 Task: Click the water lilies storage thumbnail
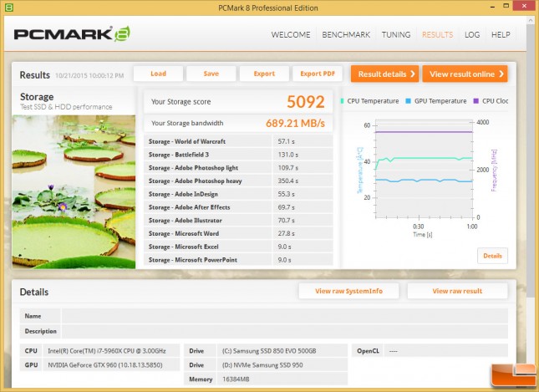coord(74,192)
